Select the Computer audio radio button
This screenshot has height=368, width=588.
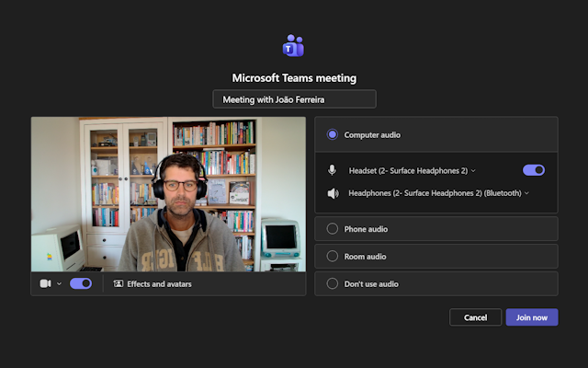point(333,134)
